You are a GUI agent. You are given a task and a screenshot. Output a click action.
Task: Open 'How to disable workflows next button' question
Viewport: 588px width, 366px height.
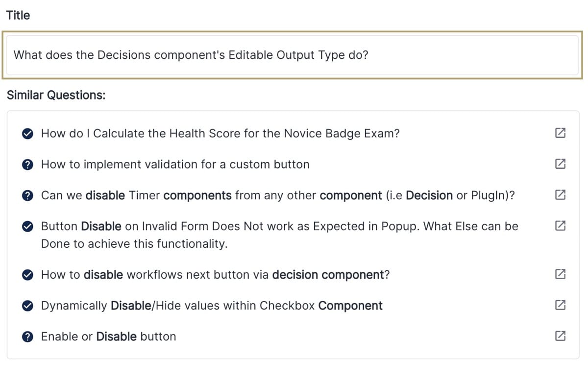click(x=215, y=275)
